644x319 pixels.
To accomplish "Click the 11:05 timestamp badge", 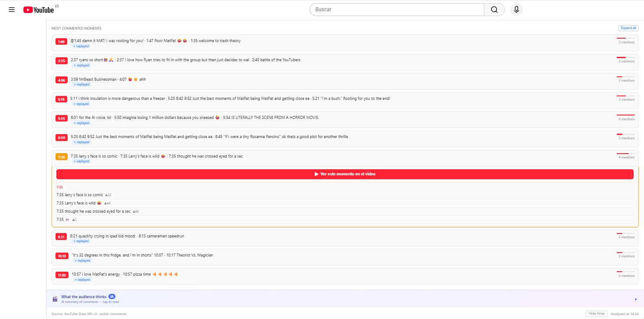I will click(x=62, y=275).
